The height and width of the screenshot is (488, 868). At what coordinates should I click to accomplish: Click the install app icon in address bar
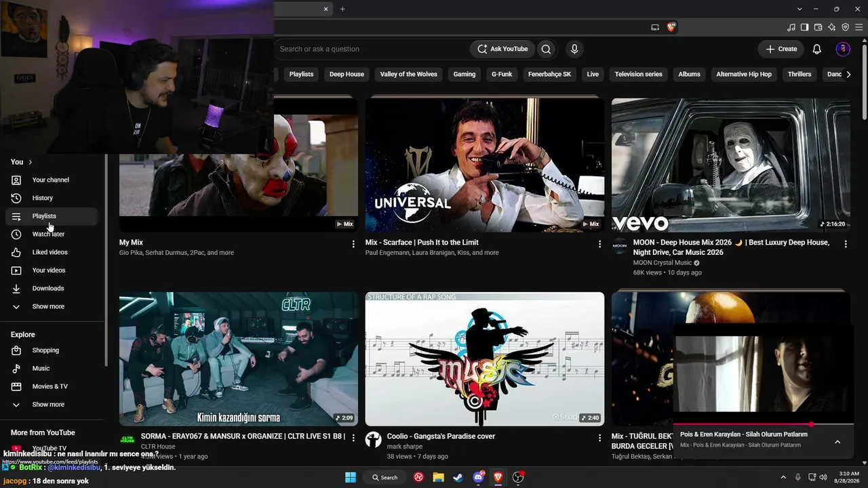[655, 27]
